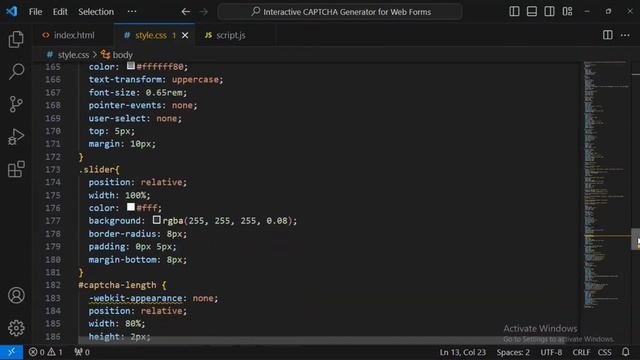Image resolution: width=640 pixels, height=360 pixels.
Task: Open editor More Actions ellipsis
Action: (x=625, y=36)
